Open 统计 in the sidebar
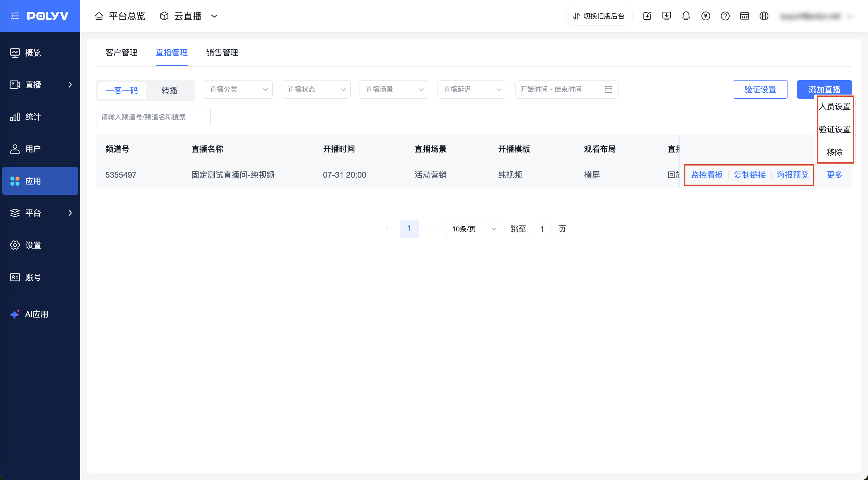 (40, 116)
